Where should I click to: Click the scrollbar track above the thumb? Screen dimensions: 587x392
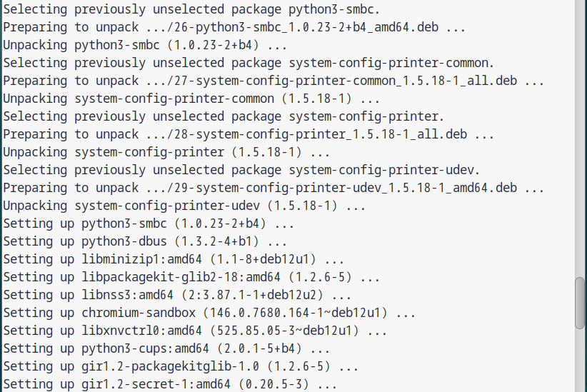[580, 143]
